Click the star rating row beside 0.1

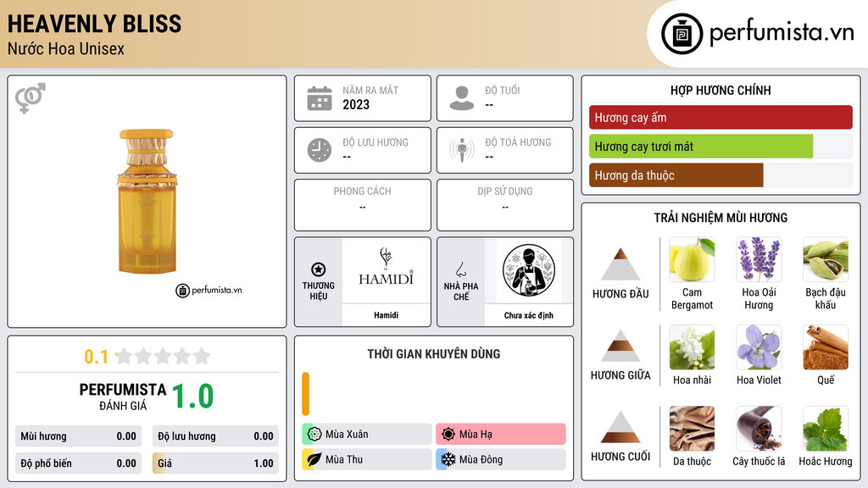click(164, 356)
